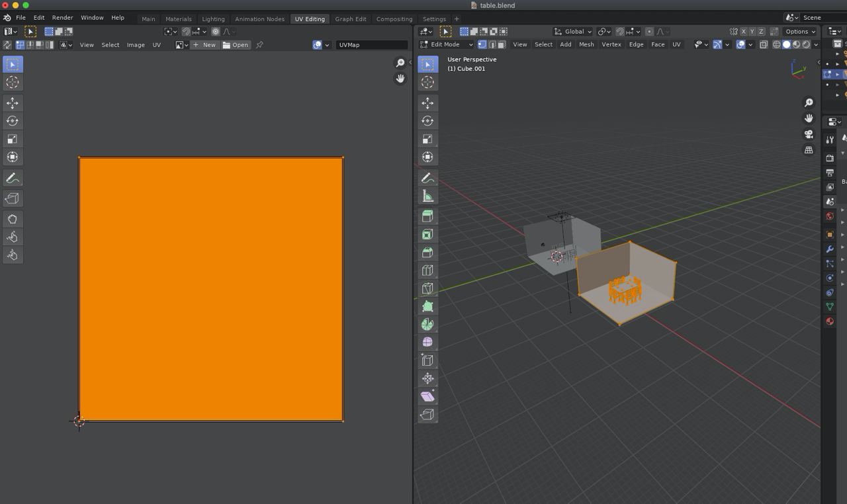Image resolution: width=847 pixels, height=504 pixels.
Task: Select the Cursor tool in UV editor toolbar
Action: (13, 82)
